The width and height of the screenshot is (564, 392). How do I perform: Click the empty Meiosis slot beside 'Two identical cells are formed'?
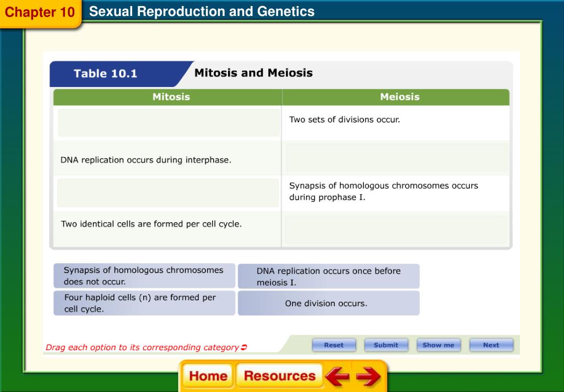395,230
